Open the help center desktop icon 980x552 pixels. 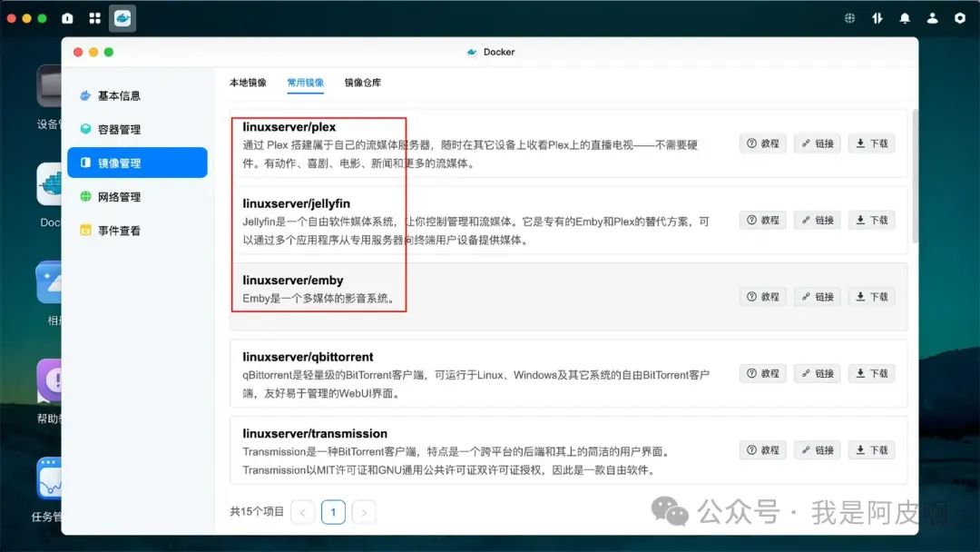[49, 380]
